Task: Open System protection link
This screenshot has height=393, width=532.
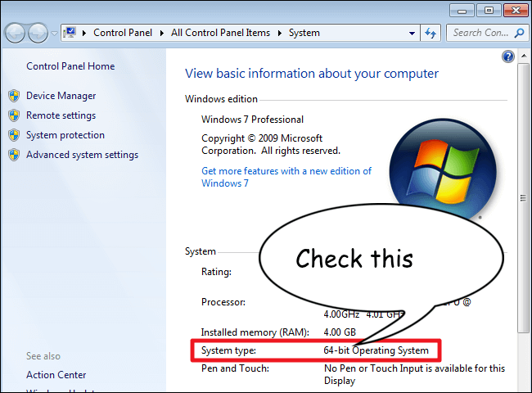Action: tap(65, 135)
